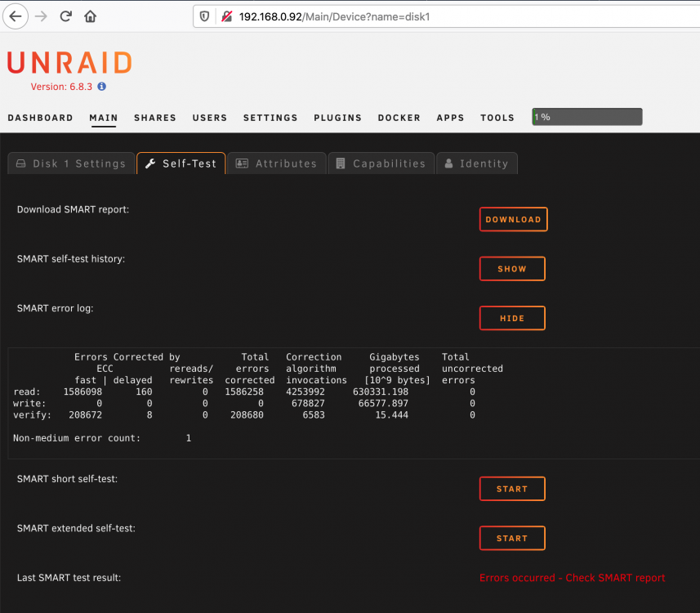Image resolution: width=700 pixels, height=613 pixels.
Task: Click the 'Gigabytes processed' column header
Action: [395, 363]
